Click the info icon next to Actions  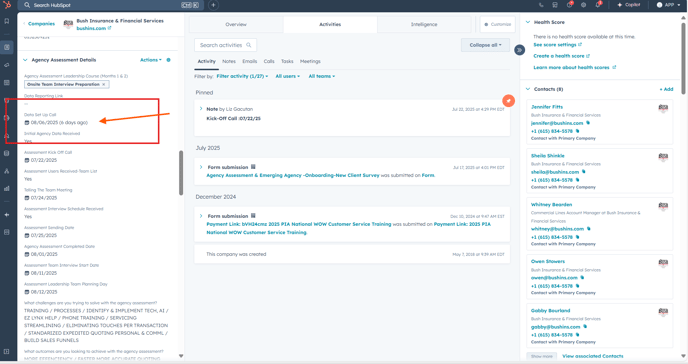coord(168,60)
